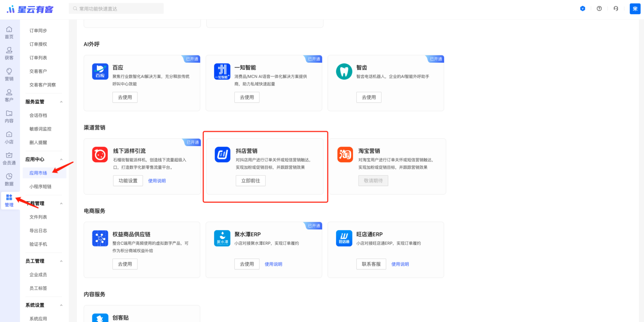The image size is (644, 322).
Task: Collapse the 服务监管 menu group
Action: pyautogui.click(x=61, y=102)
